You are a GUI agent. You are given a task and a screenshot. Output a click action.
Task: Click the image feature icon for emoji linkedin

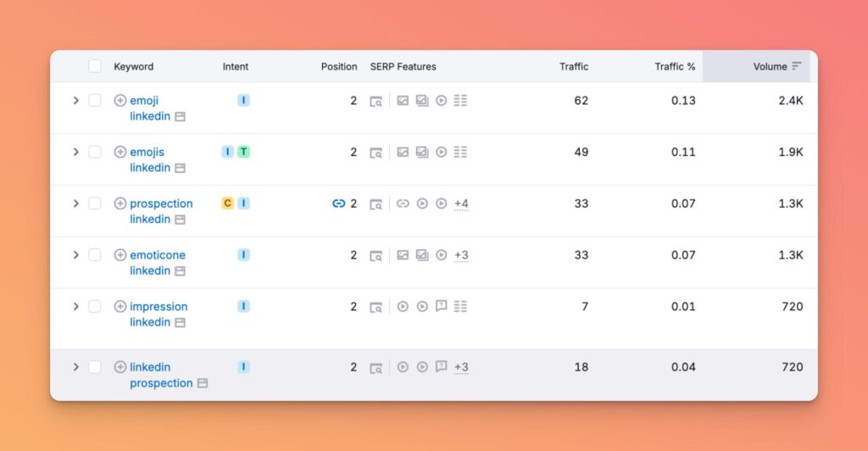[403, 100]
